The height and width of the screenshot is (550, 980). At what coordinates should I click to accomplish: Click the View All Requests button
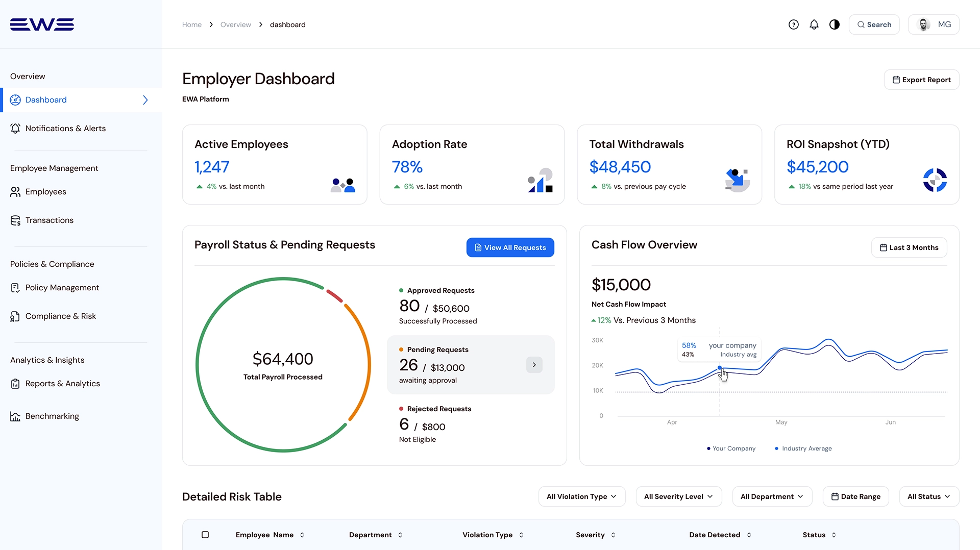point(510,247)
